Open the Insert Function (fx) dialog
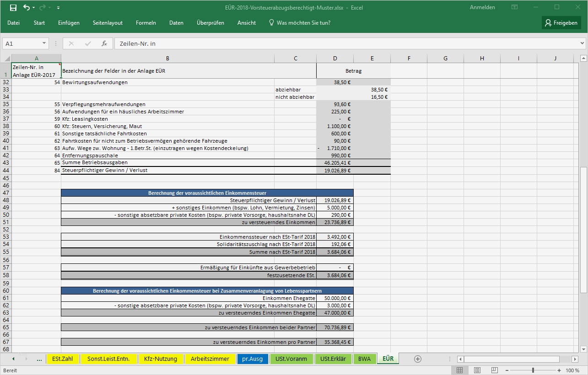This screenshot has height=375, width=588. pos(104,43)
